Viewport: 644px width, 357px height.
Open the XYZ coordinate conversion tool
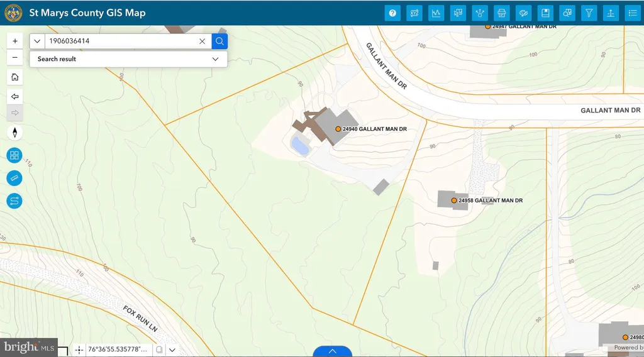coord(414,13)
